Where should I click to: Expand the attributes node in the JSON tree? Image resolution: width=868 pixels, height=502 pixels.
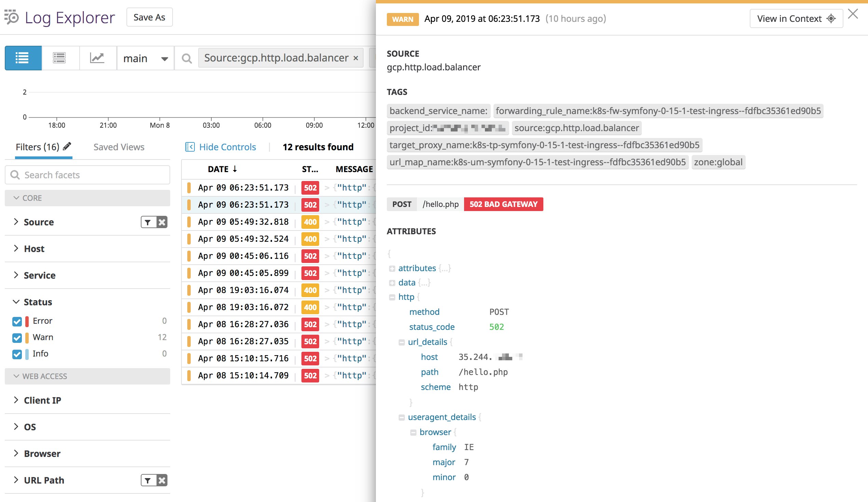click(392, 268)
